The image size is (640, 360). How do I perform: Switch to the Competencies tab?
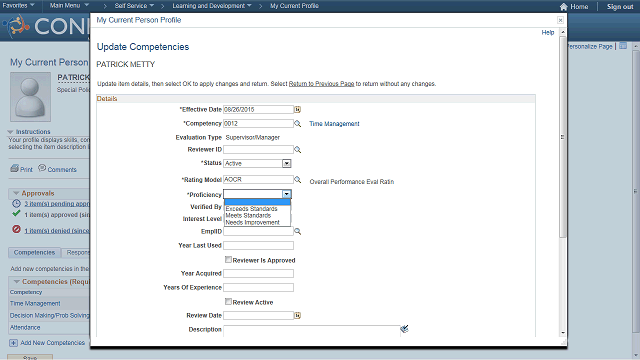(x=34, y=253)
